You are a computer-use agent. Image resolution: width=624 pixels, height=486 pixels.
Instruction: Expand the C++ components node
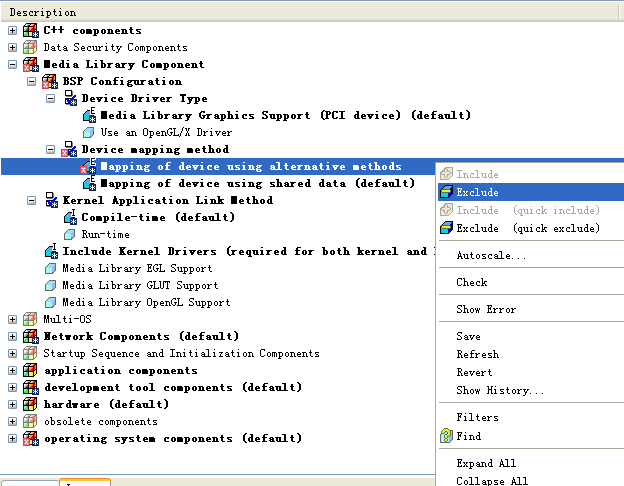click(12, 31)
